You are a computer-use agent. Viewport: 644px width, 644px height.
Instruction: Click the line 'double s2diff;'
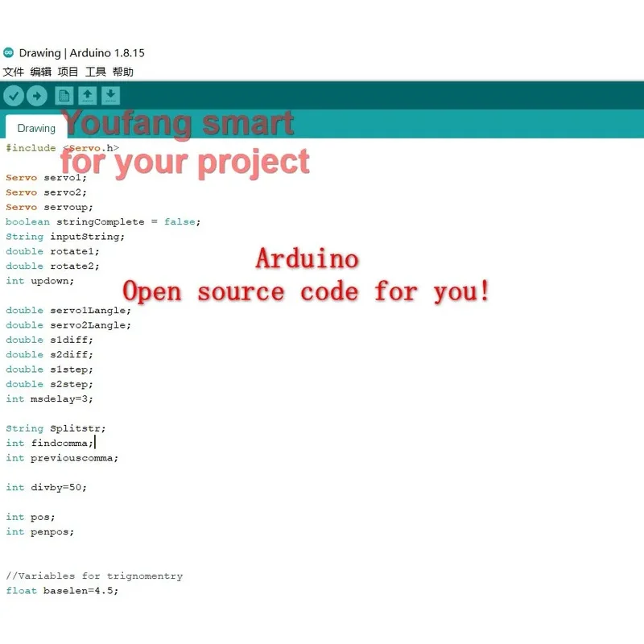pyautogui.click(x=49, y=355)
